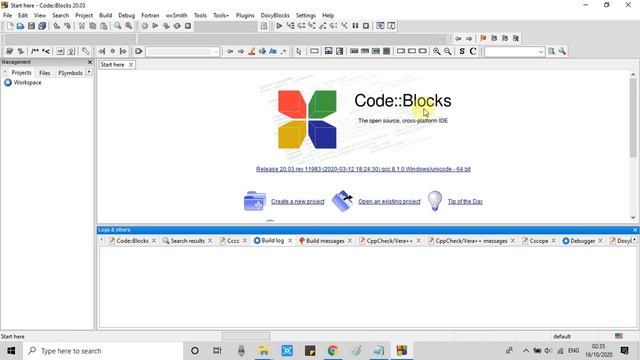This screenshot has height=360, width=640.
Task: Click the start page vertical scrollbar thumb
Action: click(633, 118)
